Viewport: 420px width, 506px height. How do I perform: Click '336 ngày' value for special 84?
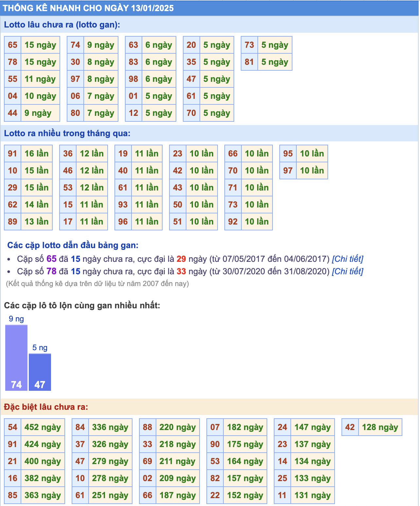[110, 427]
